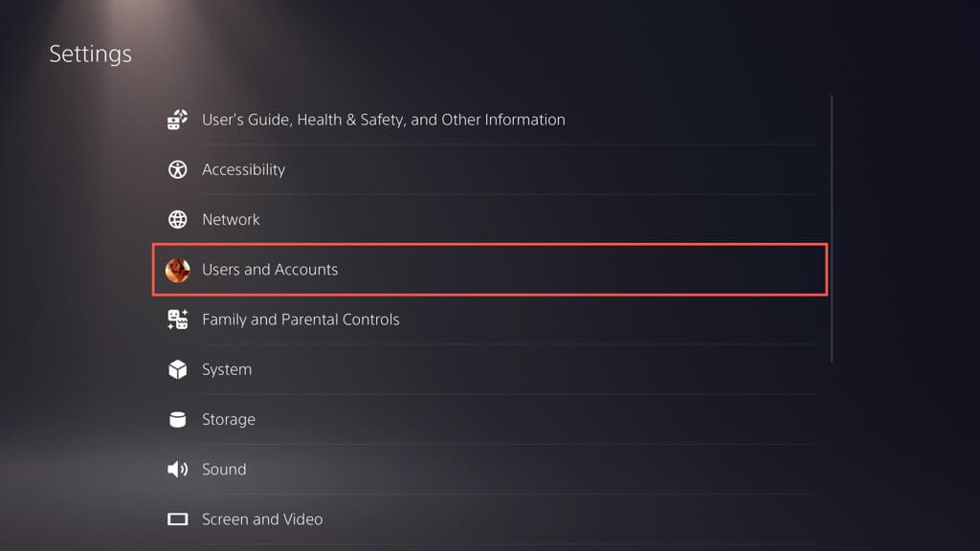
Task: Select the Accessibility figure icon
Action: (x=178, y=169)
